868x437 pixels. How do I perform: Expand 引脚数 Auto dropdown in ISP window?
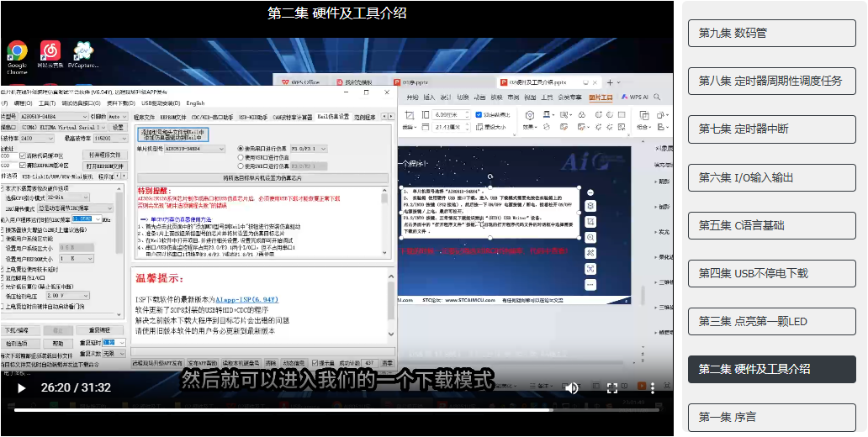(118, 117)
